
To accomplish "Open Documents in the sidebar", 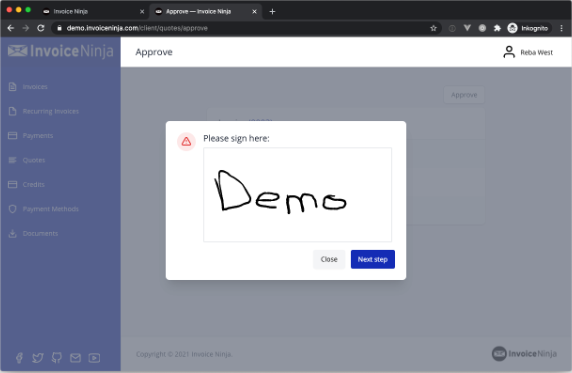I will pyautogui.click(x=40, y=234).
